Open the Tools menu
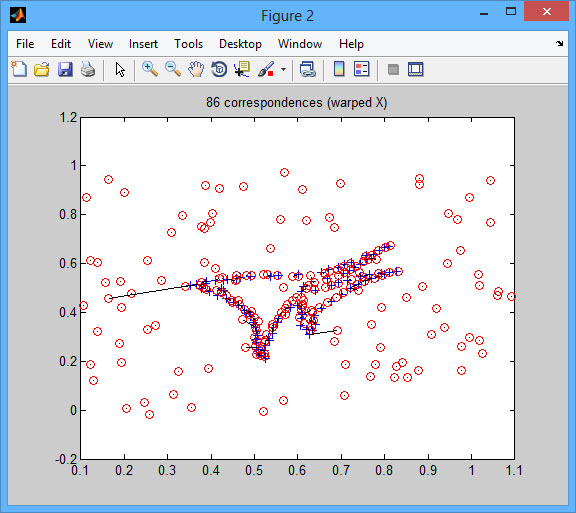 [x=188, y=44]
